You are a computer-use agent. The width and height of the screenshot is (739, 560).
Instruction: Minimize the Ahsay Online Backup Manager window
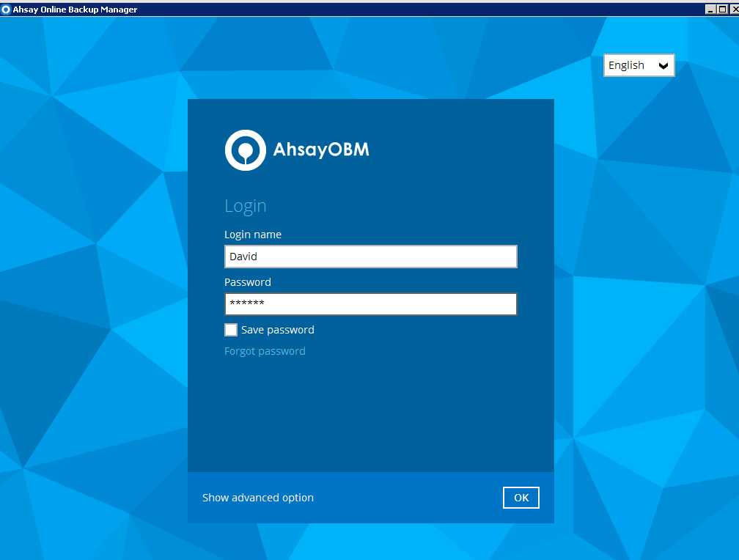coord(710,9)
